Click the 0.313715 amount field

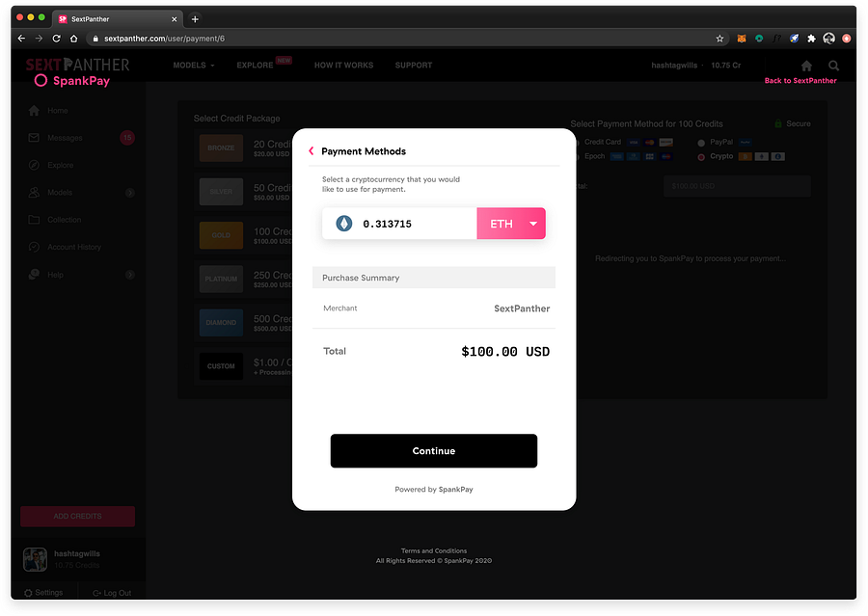399,224
